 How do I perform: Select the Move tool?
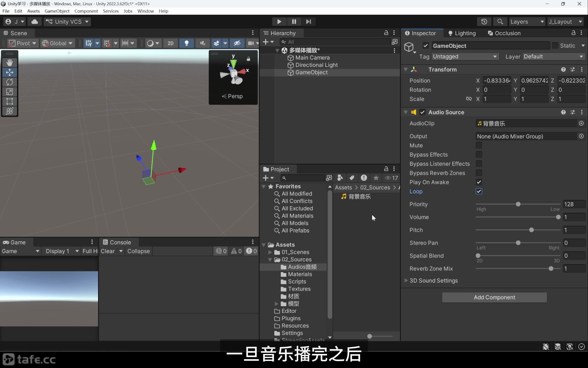tap(9, 72)
